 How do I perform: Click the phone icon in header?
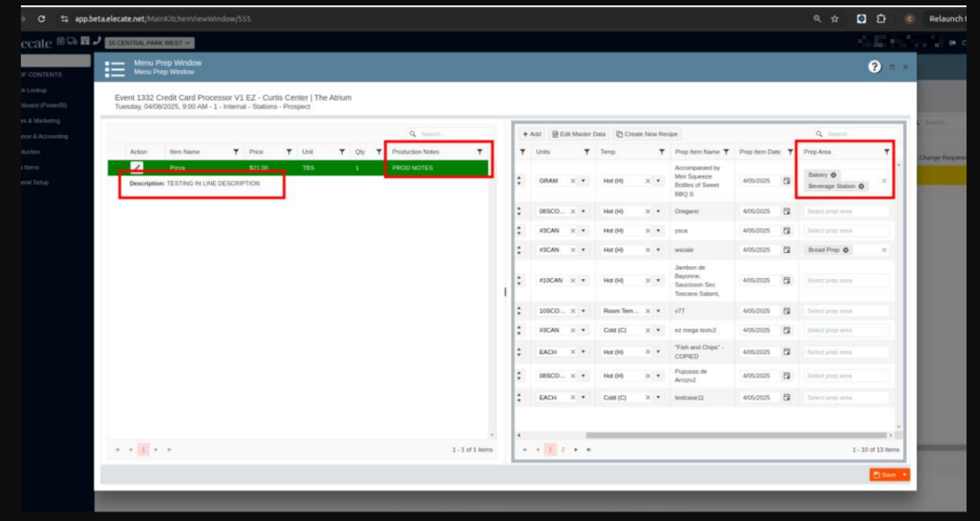[x=97, y=42]
